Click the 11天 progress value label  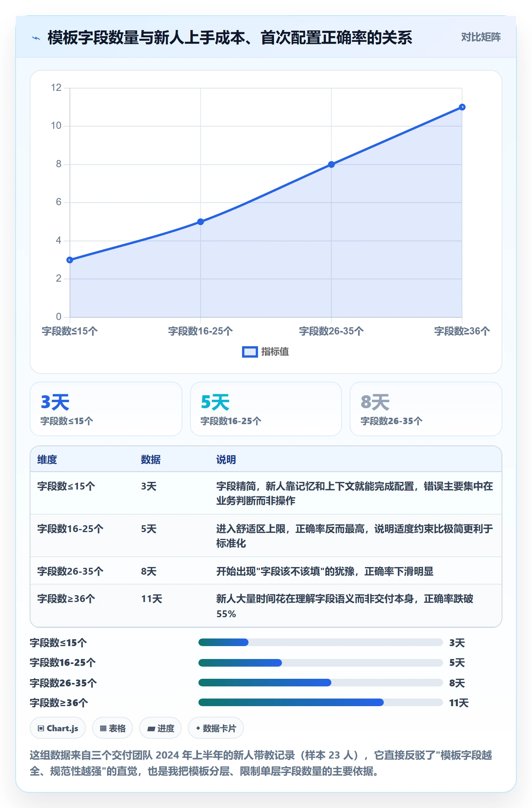[459, 703]
